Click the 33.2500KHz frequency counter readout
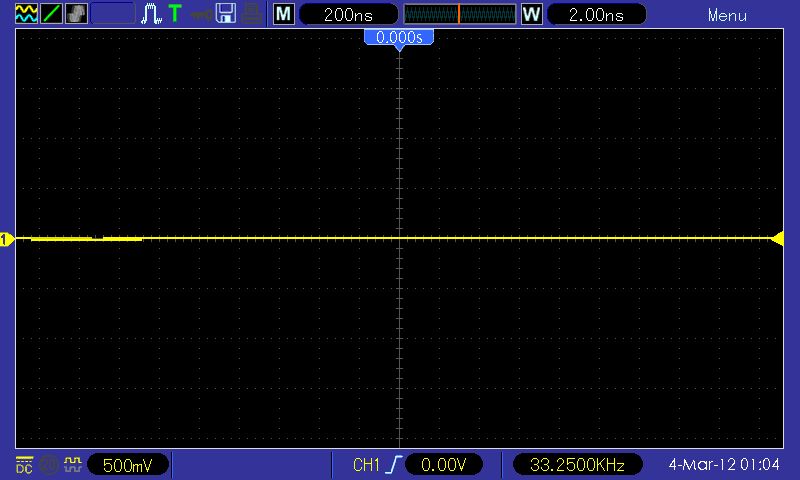Viewport: 800px width, 480px height. [577, 465]
